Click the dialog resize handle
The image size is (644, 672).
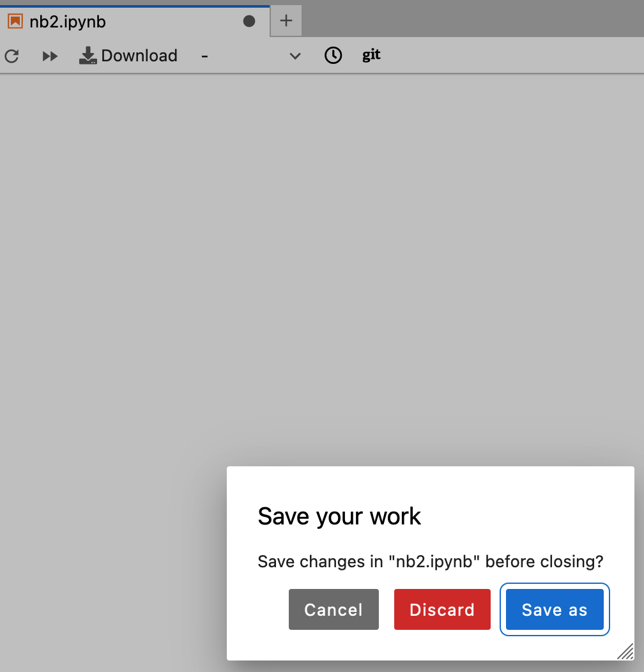click(x=625, y=652)
